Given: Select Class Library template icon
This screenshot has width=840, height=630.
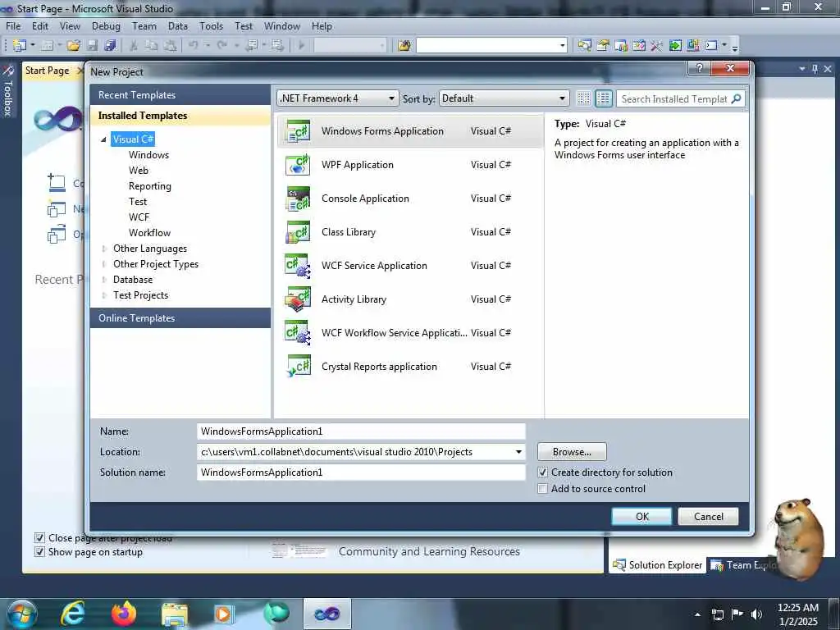Looking at the screenshot, I should point(298,232).
